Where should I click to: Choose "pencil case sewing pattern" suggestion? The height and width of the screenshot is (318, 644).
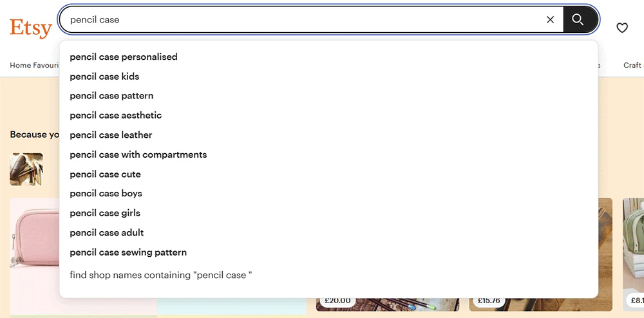pos(128,252)
